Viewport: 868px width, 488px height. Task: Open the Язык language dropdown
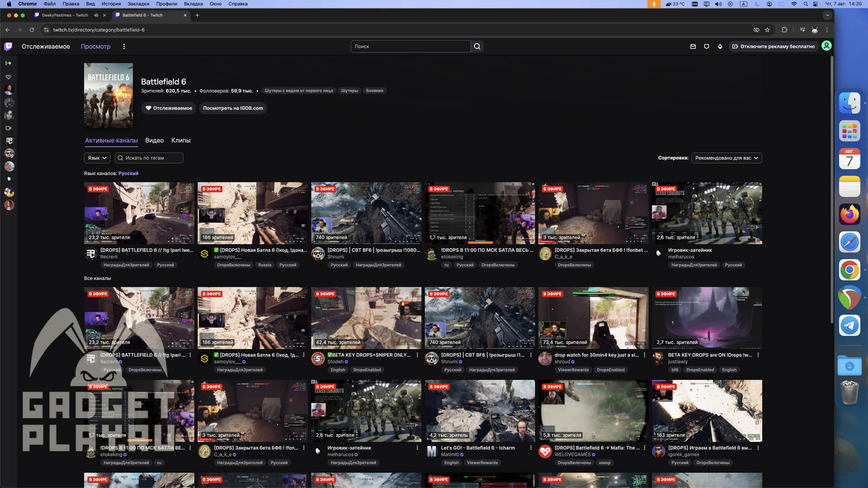[x=97, y=158]
